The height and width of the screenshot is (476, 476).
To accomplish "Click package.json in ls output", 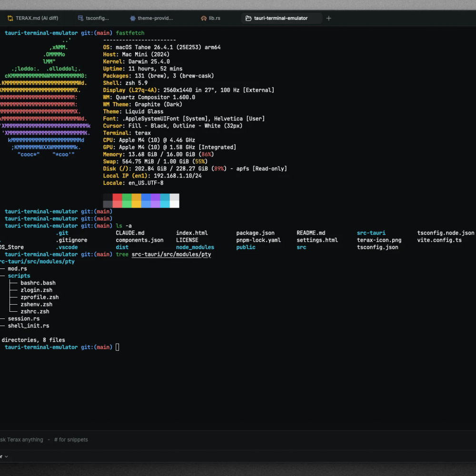I will point(255,233).
